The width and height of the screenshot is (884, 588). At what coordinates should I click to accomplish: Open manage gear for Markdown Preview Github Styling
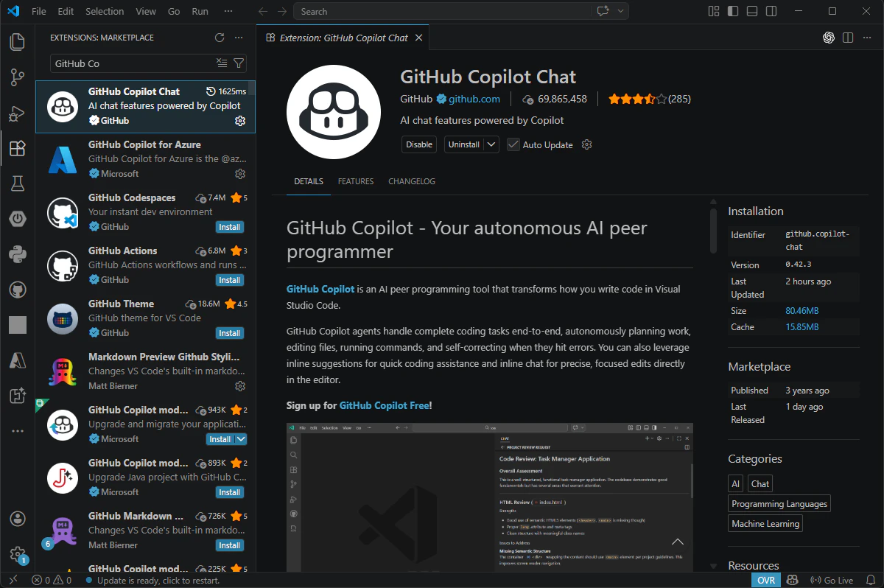(x=239, y=386)
